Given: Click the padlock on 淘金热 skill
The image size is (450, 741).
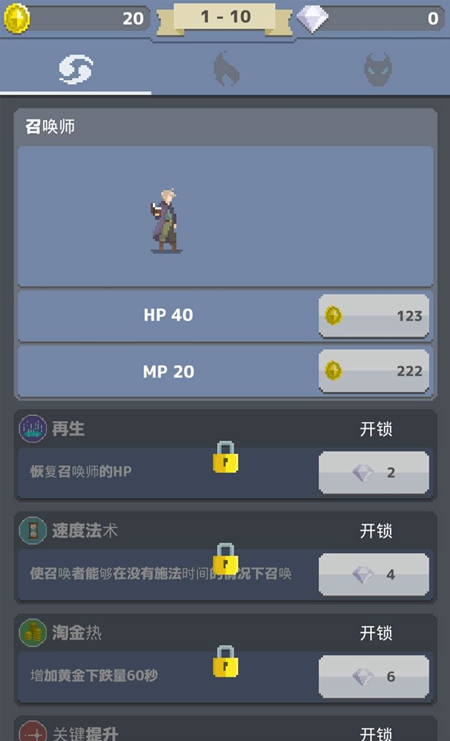Looking at the screenshot, I should point(225,661).
